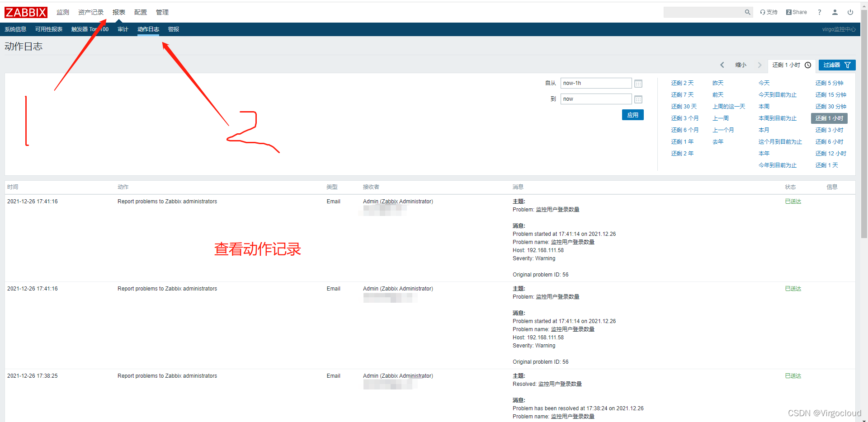Select range 本年
This screenshot has height=422, width=868.
point(764,154)
